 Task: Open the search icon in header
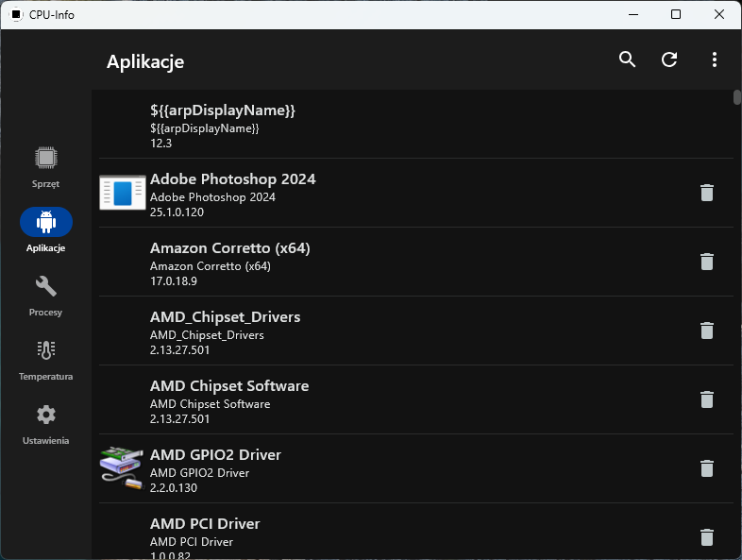(627, 59)
